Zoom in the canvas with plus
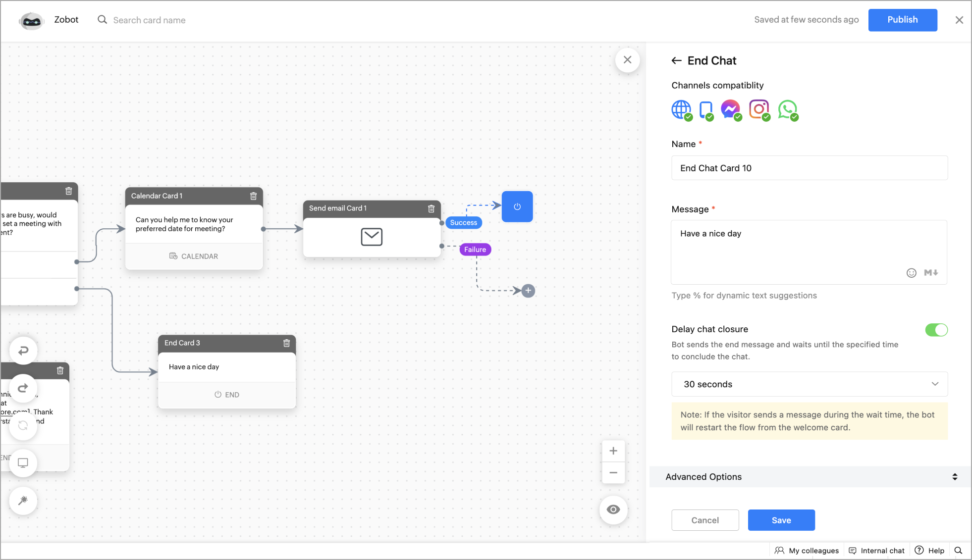 (x=613, y=451)
